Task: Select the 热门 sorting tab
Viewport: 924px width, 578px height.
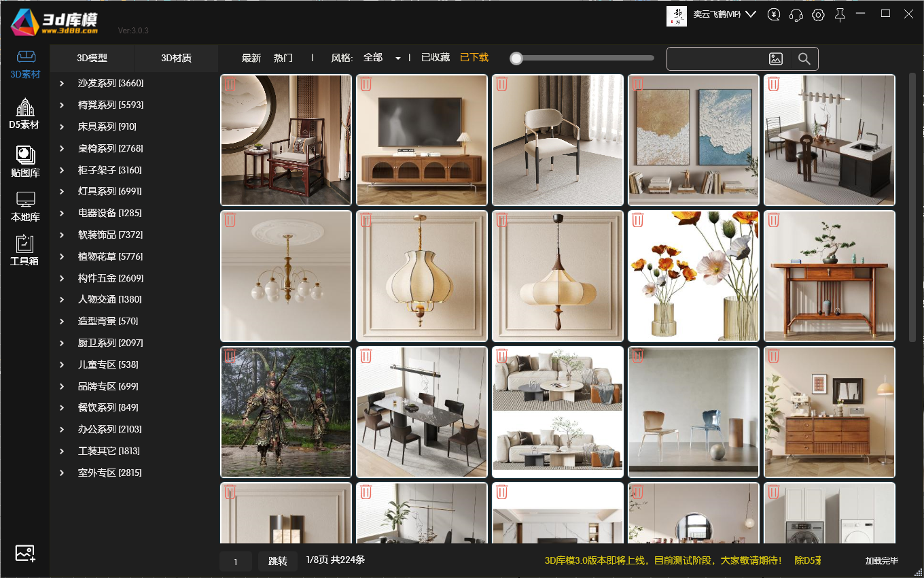Action: 283,58
